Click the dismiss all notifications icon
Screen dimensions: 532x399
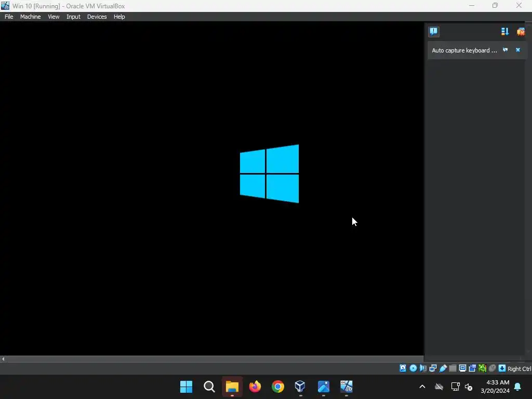pyautogui.click(x=521, y=32)
